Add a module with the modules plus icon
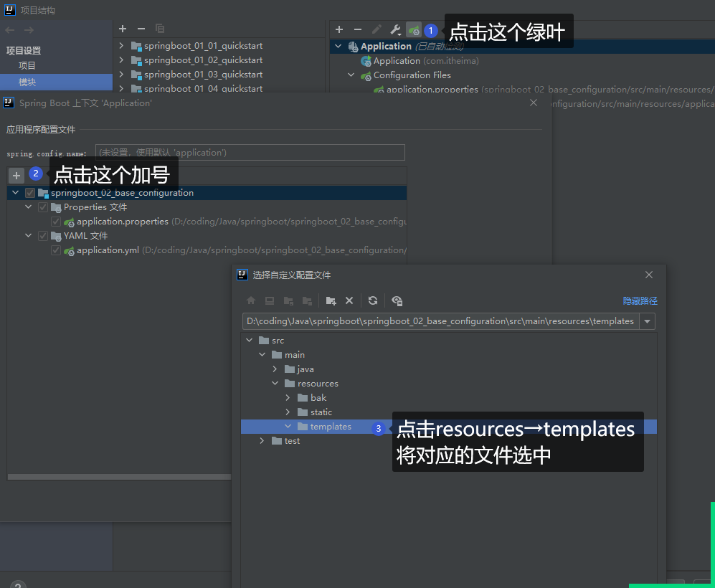 coord(123,29)
